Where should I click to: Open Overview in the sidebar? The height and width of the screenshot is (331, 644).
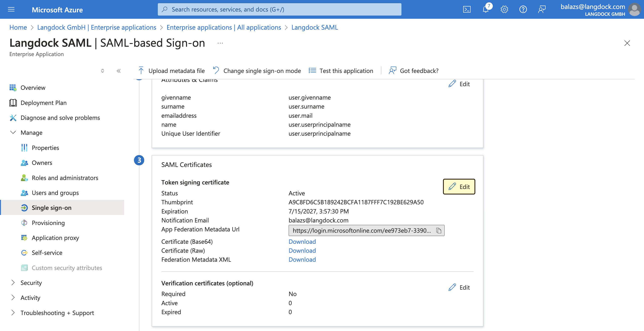coord(33,88)
